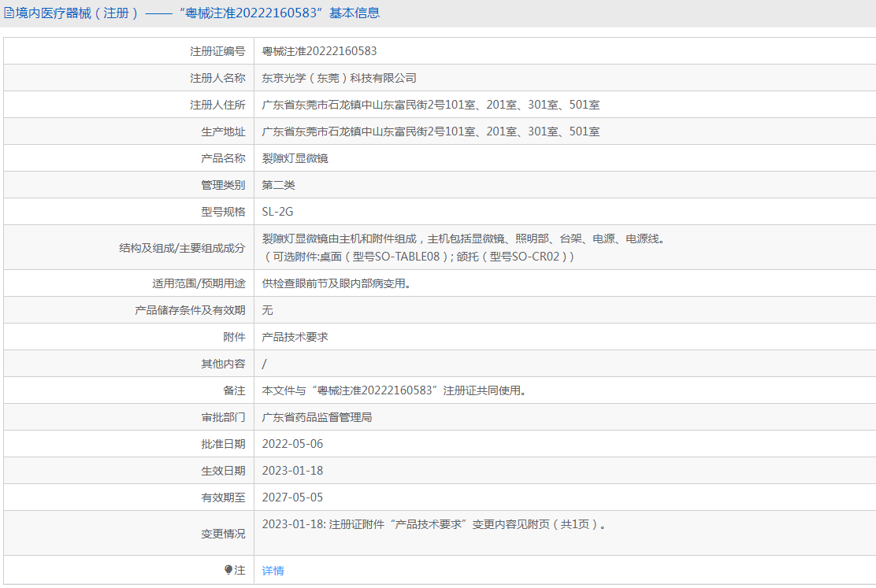The height and width of the screenshot is (588, 876).
Task: Click the 第二类 management category value
Action: (x=278, y=185)
